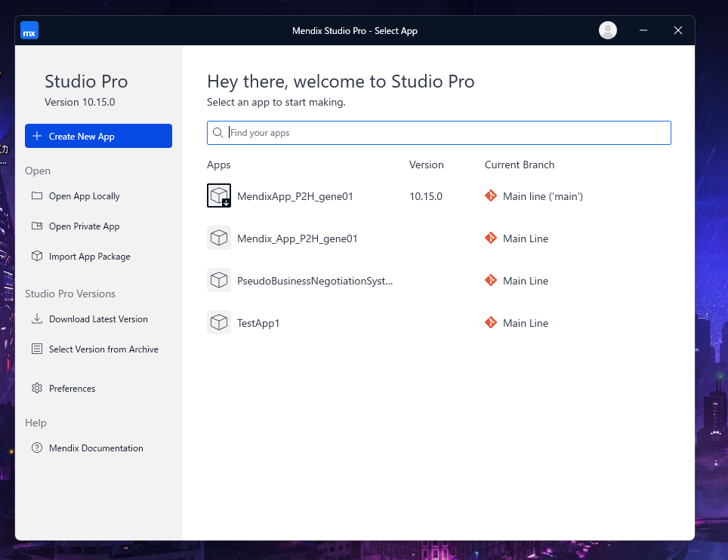The height and width of the screenshot is (560, 728).
Task: Open Mendix Documentation
Action: (x=95, y=448)
